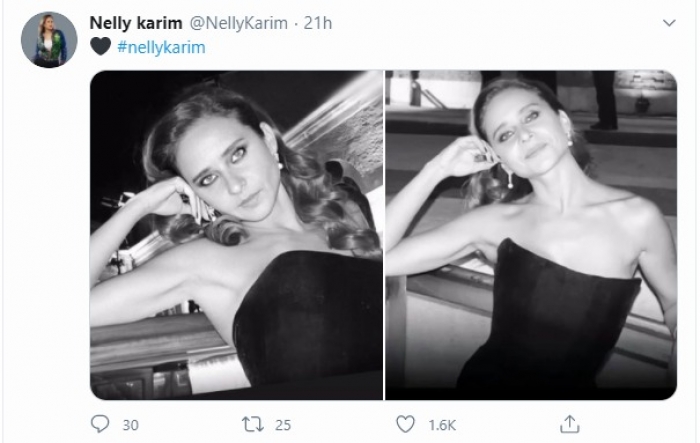
Task: View the 30 replies count
Action: [130, 424]
